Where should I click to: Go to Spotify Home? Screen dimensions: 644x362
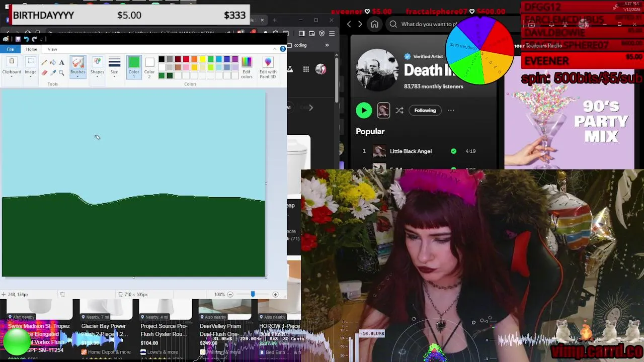pos(375,24)
